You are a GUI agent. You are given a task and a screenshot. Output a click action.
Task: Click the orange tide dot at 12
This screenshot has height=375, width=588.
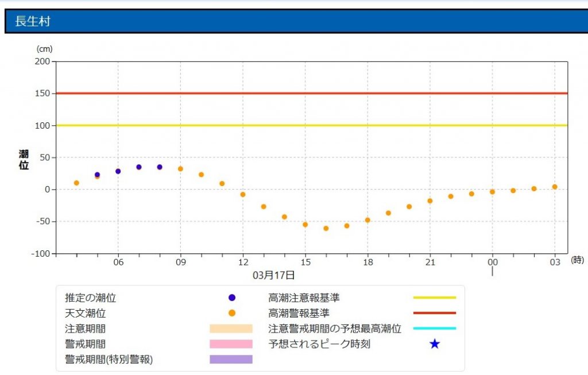pyautogui.click(x=243, y=195)
